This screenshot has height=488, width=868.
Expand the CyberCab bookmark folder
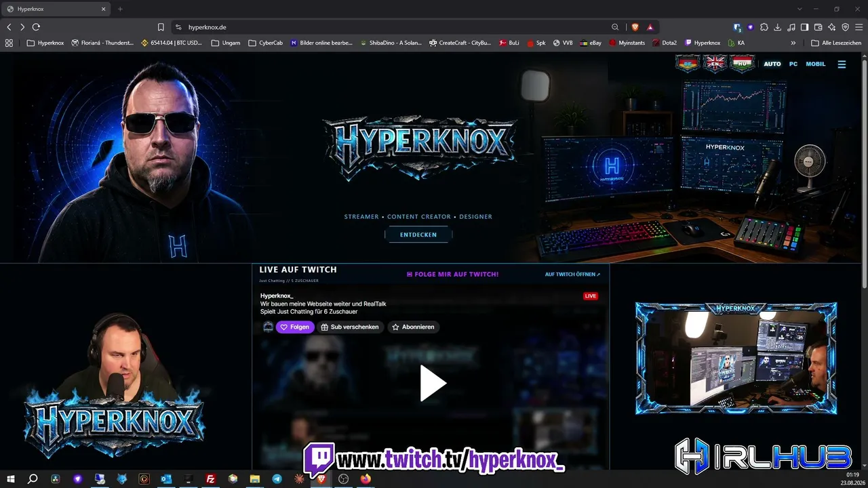[x=265, y=43]
